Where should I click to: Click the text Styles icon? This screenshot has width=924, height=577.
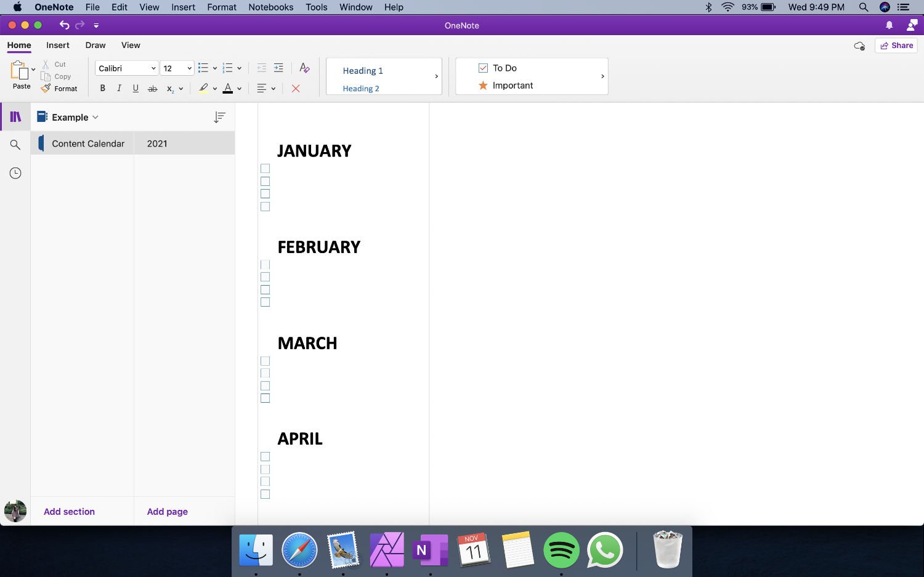[304, 68]
